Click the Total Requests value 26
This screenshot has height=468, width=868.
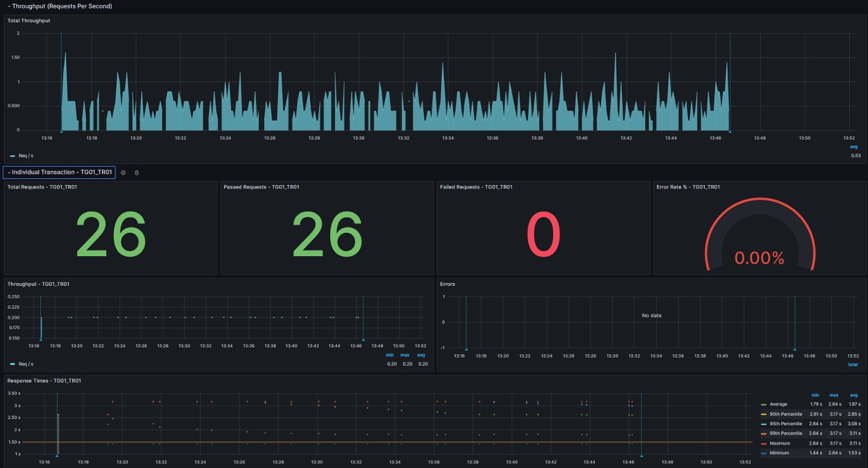pyautogui.click(x=111, y=235)
